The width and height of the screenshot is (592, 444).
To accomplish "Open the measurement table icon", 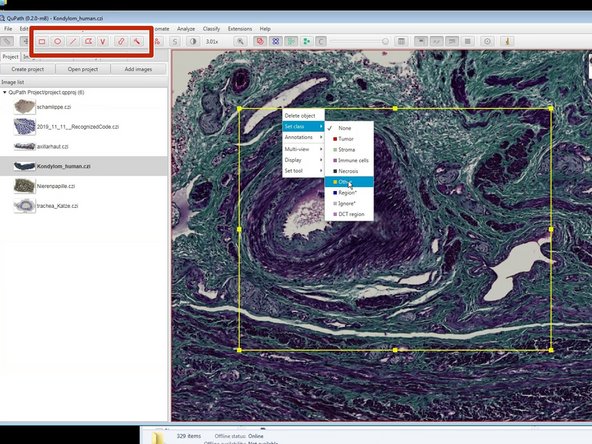I will tap(401, 42).
